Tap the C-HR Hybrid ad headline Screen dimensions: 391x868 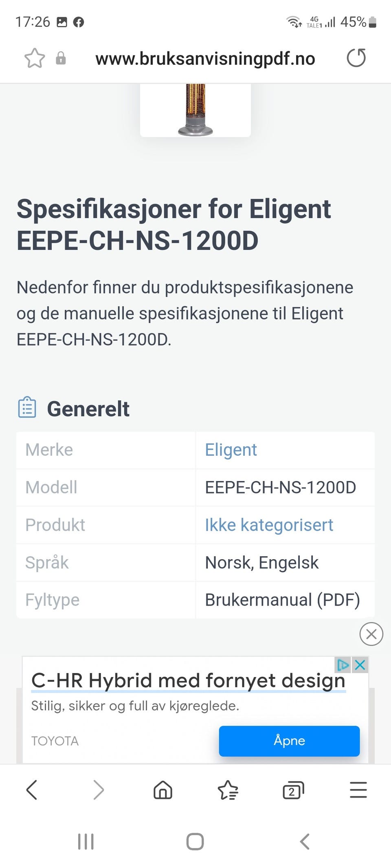[188, 680]
